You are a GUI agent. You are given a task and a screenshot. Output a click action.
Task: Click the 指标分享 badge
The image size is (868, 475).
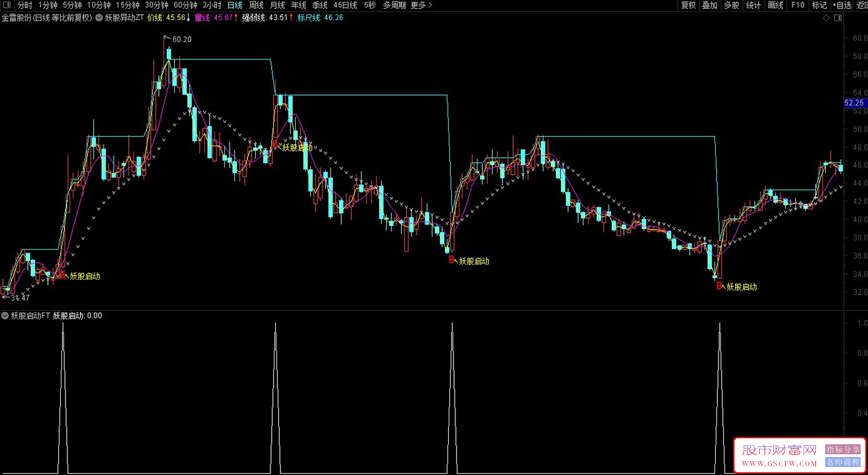click(x=843, y=450)
